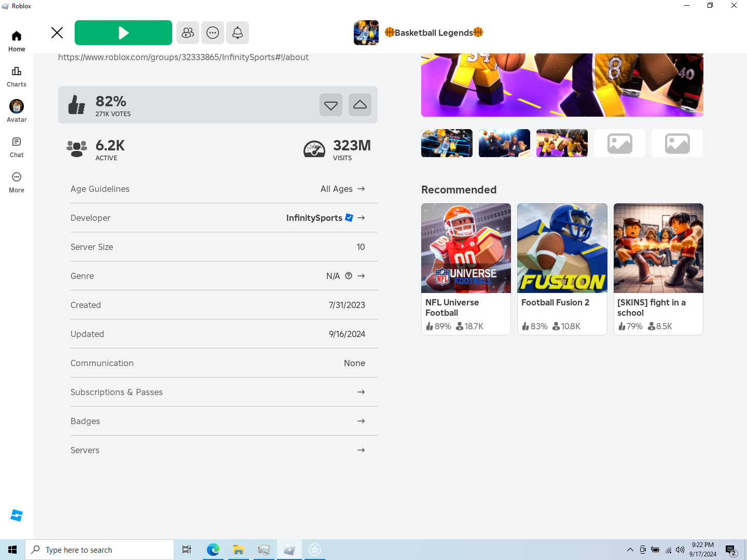The image size is (747, 560).
Task: Open More in the sidebar
Action: (17, 182)
